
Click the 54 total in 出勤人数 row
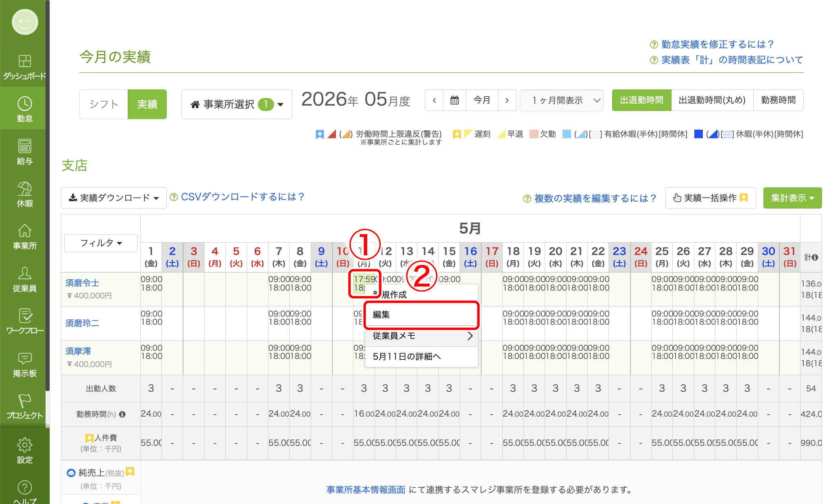[x=811, y=389]
